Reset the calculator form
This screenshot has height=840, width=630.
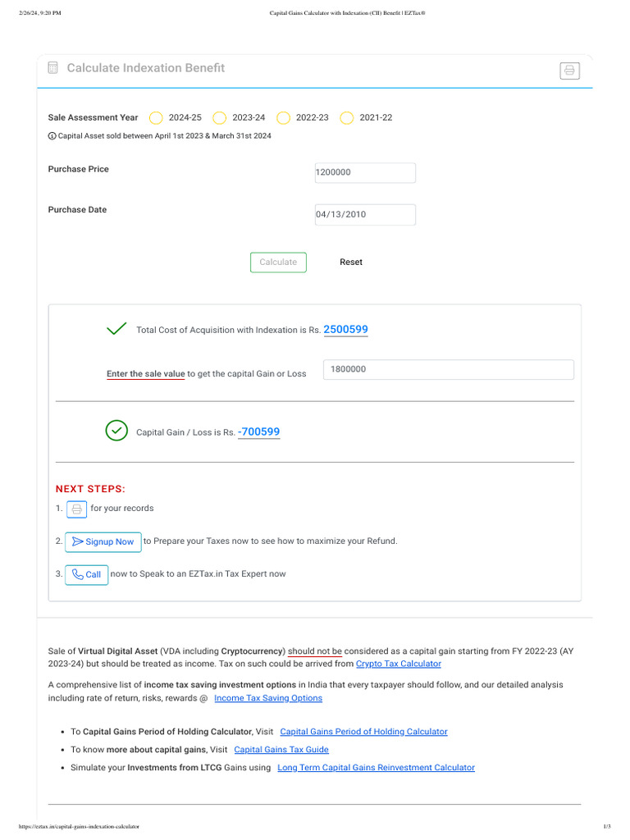pos(351,262)
